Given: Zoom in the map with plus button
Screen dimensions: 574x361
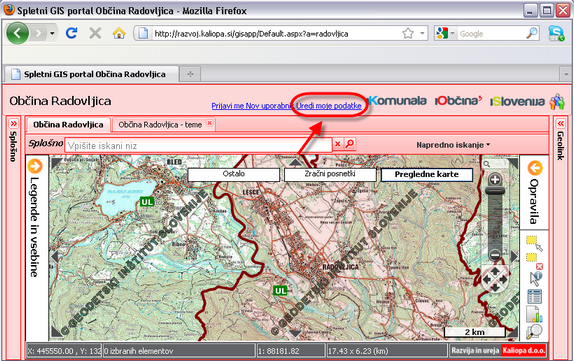Looking at the screenshot, I should [495, 180].
